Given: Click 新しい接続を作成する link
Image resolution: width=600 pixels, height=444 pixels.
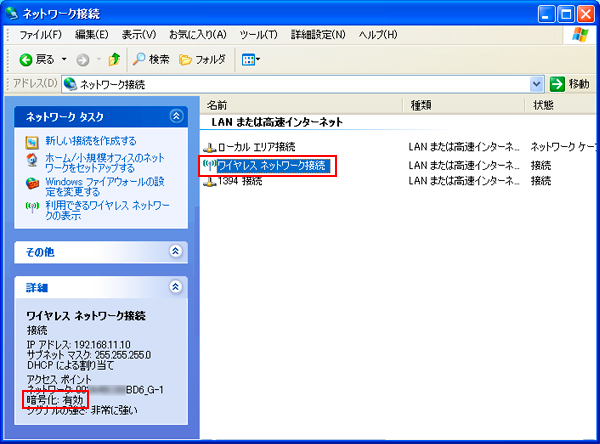Looking at the screenshot, I should pos(91,141).
